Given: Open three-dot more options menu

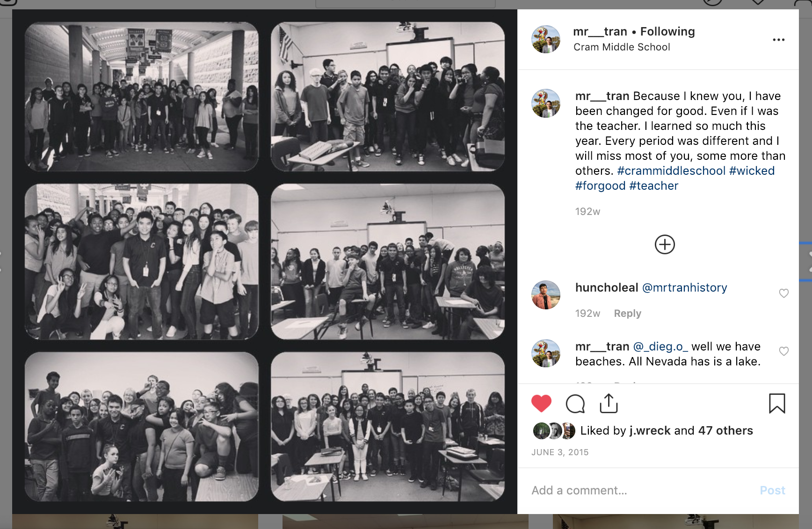Looking at the screenshot, I should (779, 40).
